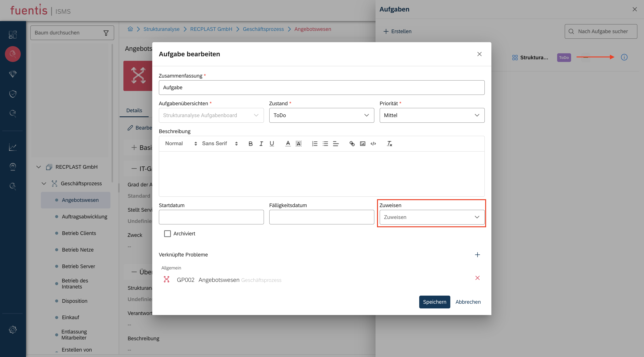Open the Zustand ToDo dropdown
This screenshot has height=357, width=644.
321,115
